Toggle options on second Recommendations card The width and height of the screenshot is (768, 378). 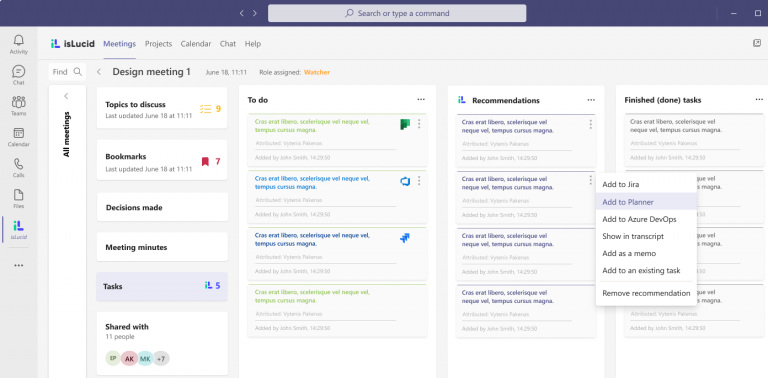coord(590,181)
